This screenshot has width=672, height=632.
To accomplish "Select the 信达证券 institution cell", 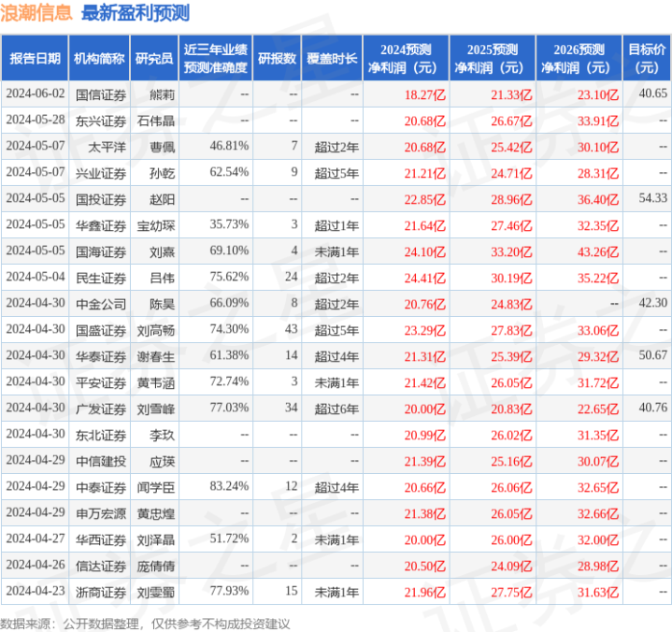I will [101, 566].
